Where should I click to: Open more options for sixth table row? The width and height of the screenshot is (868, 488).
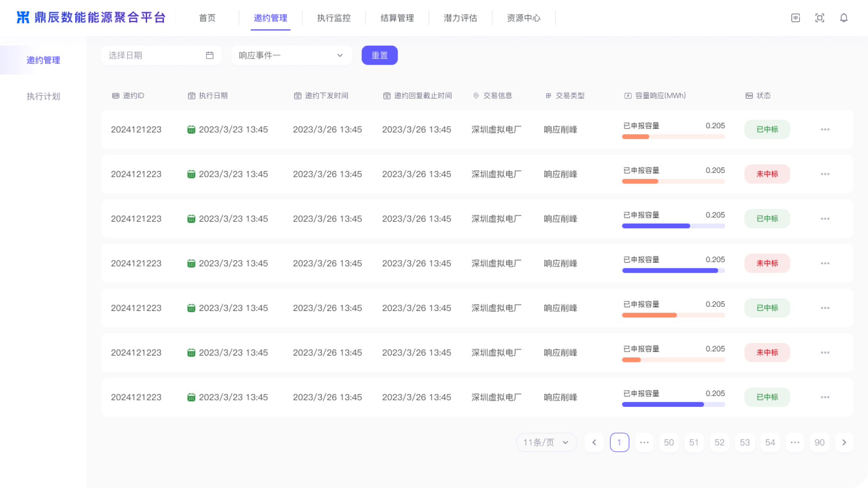825,353
